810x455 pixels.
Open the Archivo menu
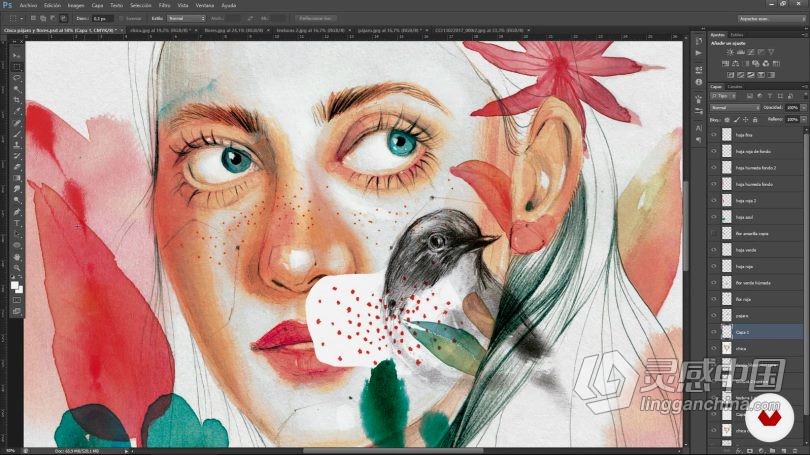coord(28,5)
